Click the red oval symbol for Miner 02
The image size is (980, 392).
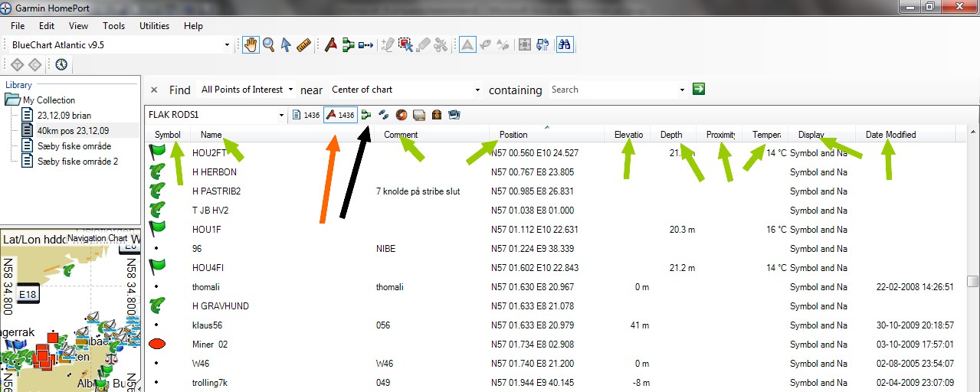point(157,345)
